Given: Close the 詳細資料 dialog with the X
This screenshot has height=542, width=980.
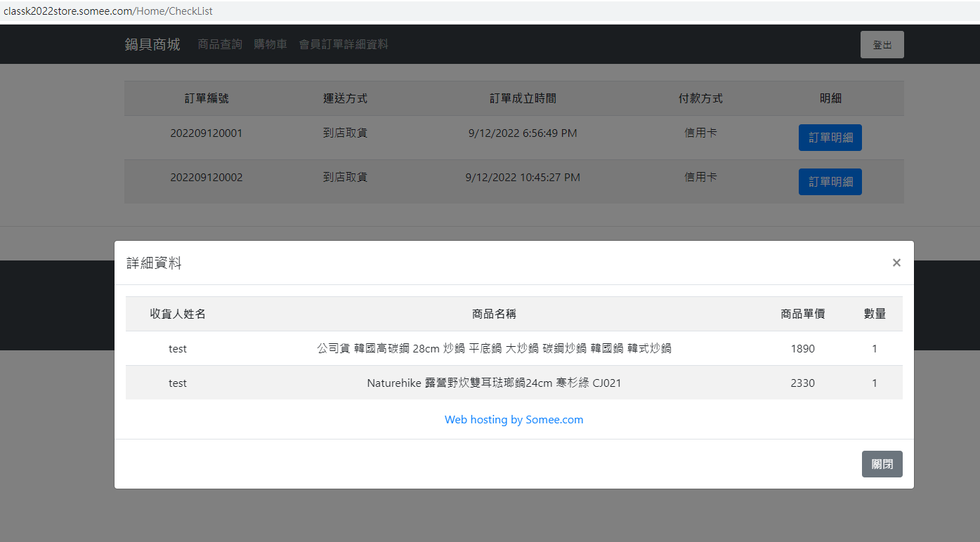Looking at the screenshot, I should 896,263.
